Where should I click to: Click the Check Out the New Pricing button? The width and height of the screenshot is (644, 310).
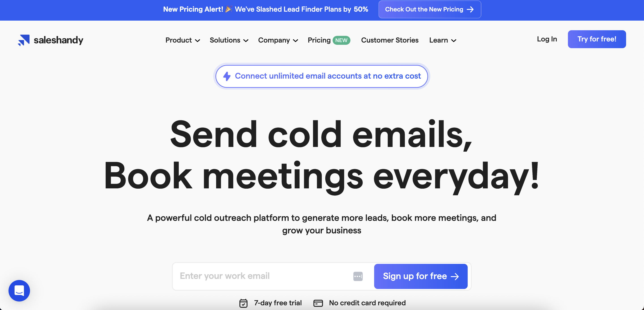[x=429, y=9]
